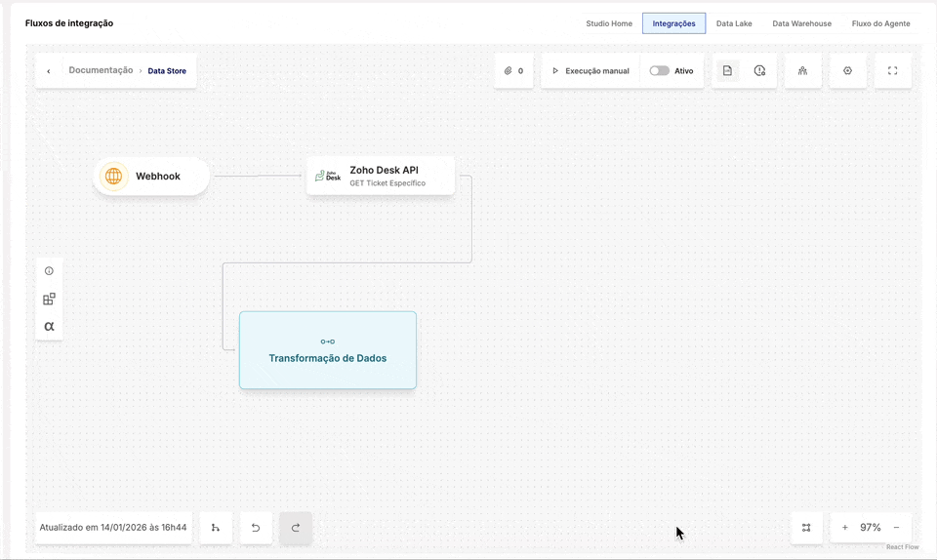
Task: Click the attachments paperclip icon
Action: click(509, 71)
